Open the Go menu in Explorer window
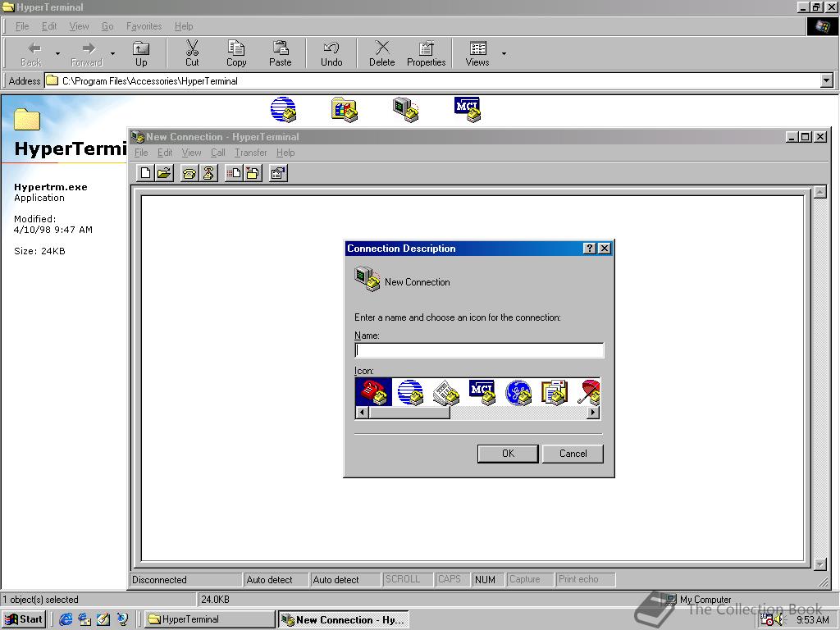The image size is (840, 630). pos(107,26)
